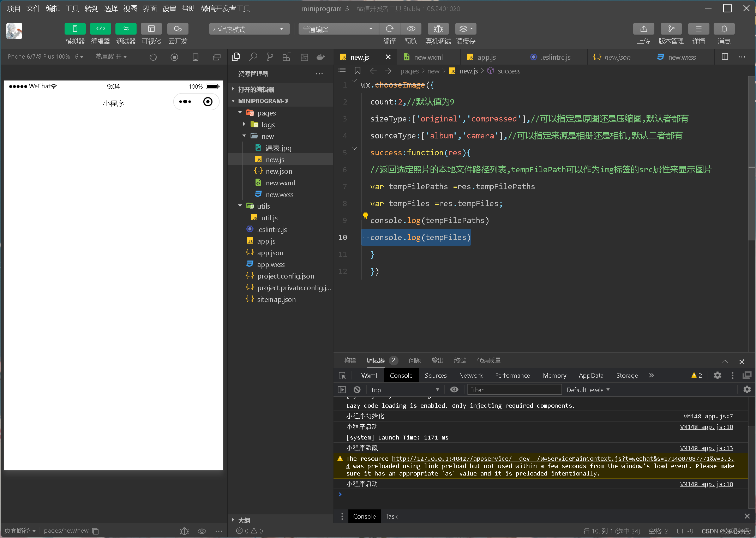Open the search icon in the explorer sidebar
Image resolution: width=756 pixels, height=538 pixels.
[253, 57]
